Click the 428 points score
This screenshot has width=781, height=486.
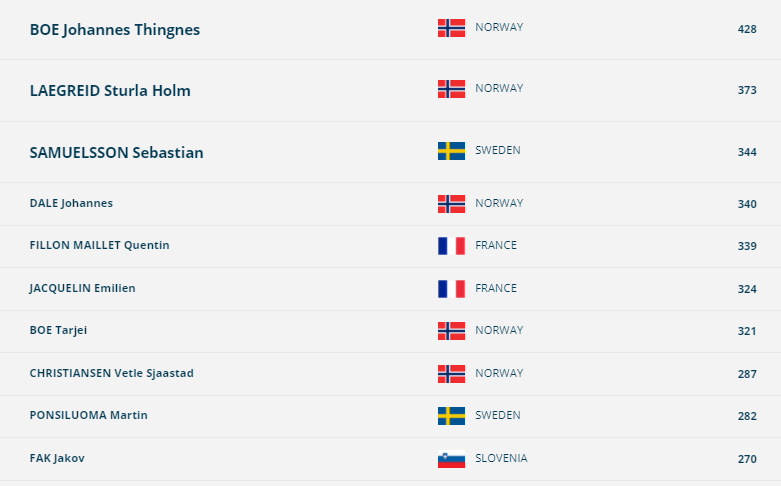tap(747, 29)
